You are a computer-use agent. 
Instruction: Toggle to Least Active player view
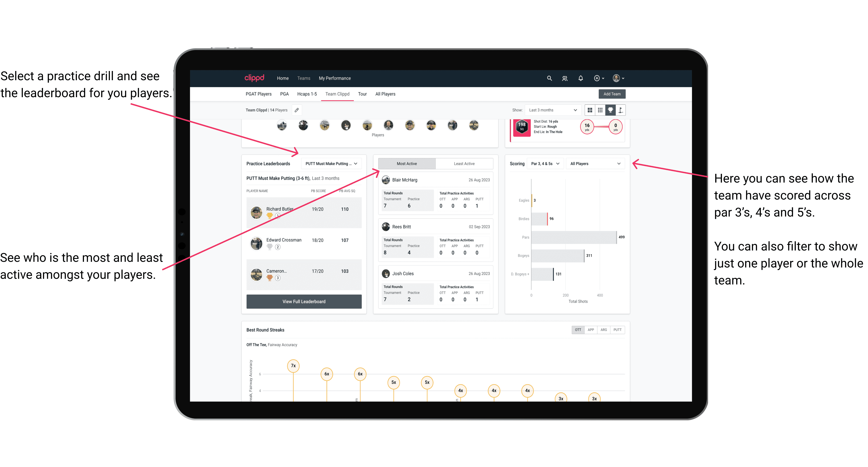click(464, 163)
